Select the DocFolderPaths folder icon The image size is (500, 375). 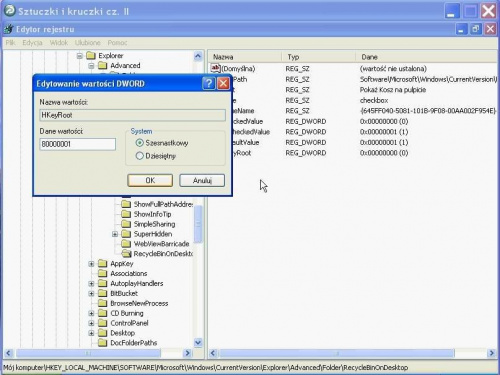[103, 343]
